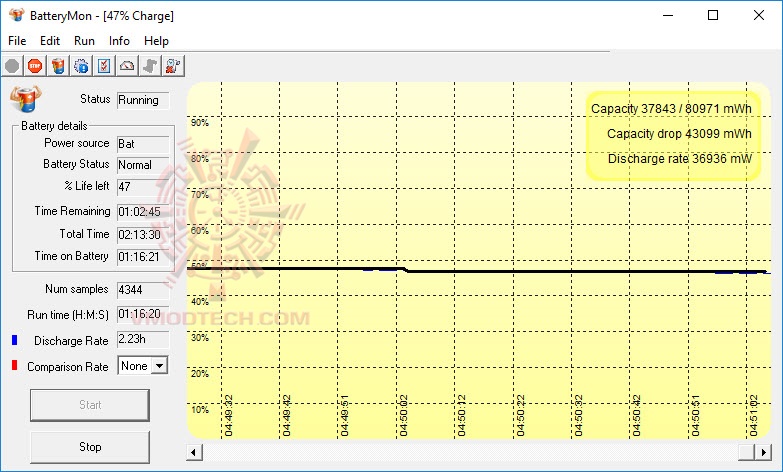Screen dimensions: 783x472
Task: Click the Capacity drop 43099 mWh text
Action: click(679, 134)
